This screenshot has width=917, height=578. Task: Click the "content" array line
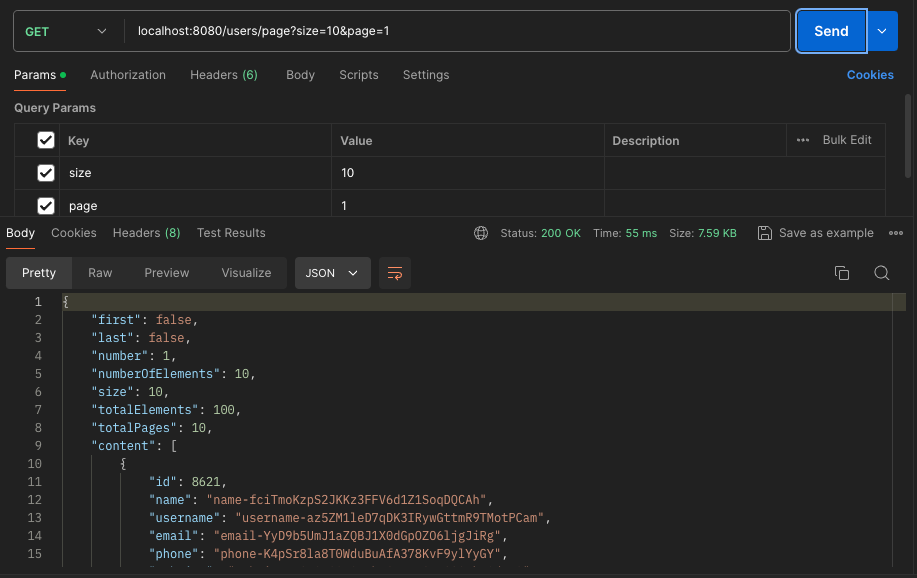coord(134,445)
